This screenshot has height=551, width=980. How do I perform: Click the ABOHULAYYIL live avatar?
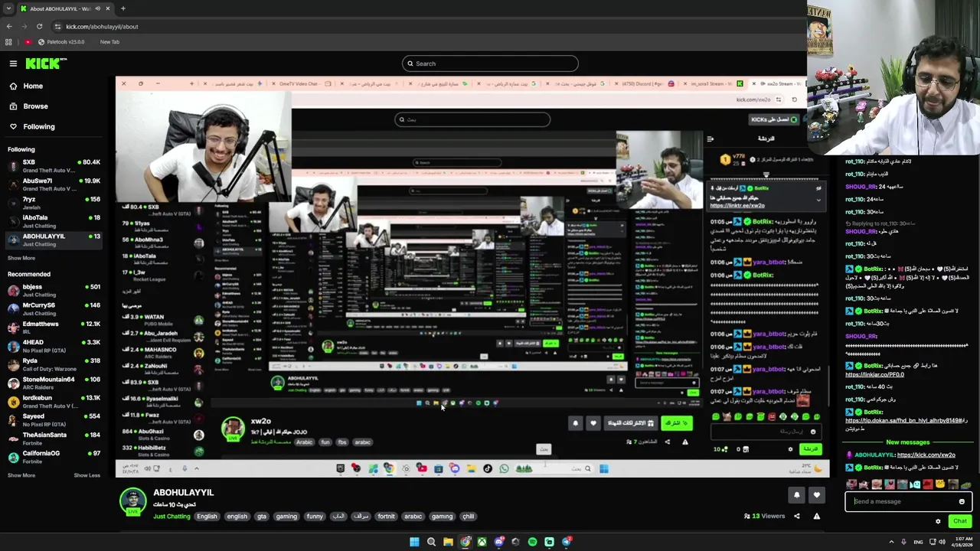click(132, 501)
